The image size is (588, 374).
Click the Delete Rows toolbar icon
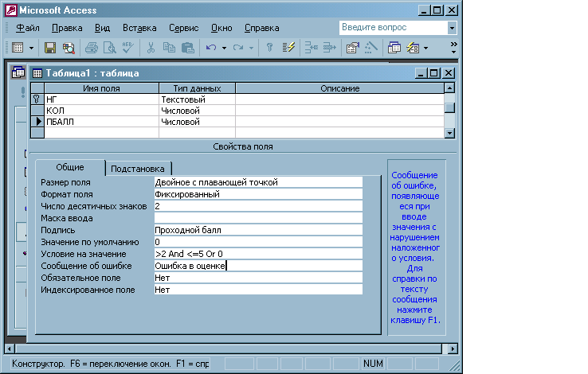tap(330, 48)
